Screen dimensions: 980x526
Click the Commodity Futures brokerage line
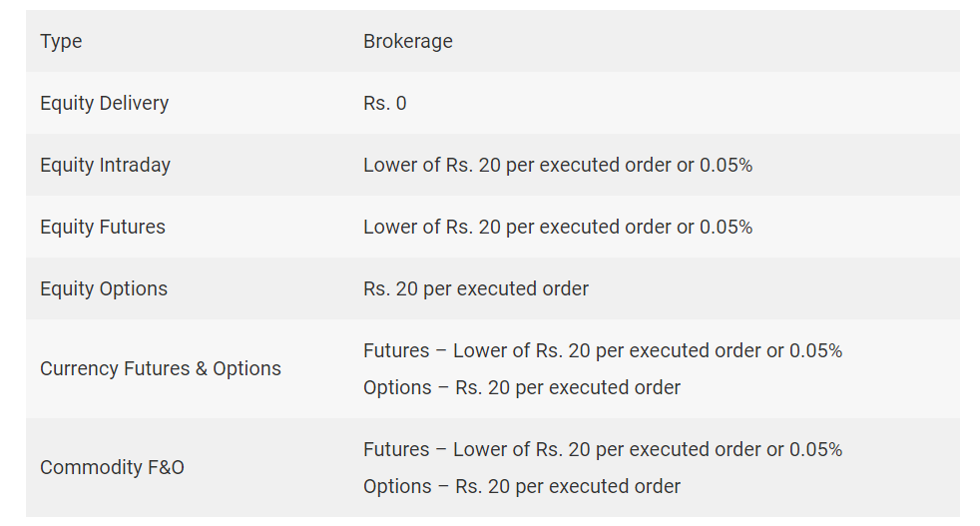coord(603,450)
